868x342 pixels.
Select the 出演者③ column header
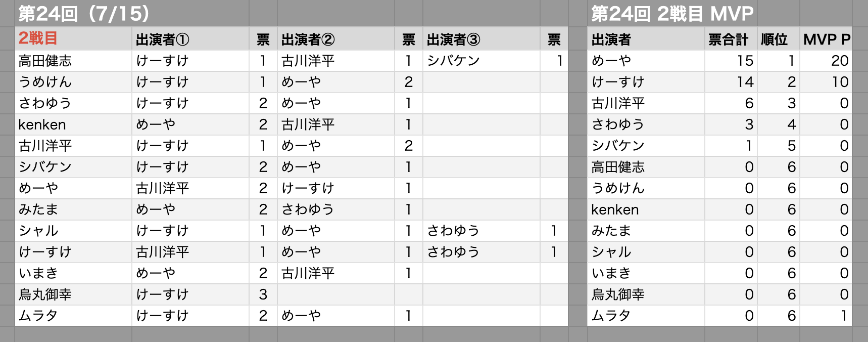(x=481, y=39)
